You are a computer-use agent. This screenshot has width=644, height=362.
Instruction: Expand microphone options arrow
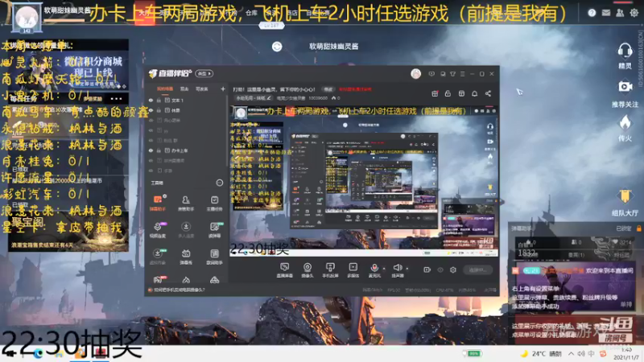point(384,269)
